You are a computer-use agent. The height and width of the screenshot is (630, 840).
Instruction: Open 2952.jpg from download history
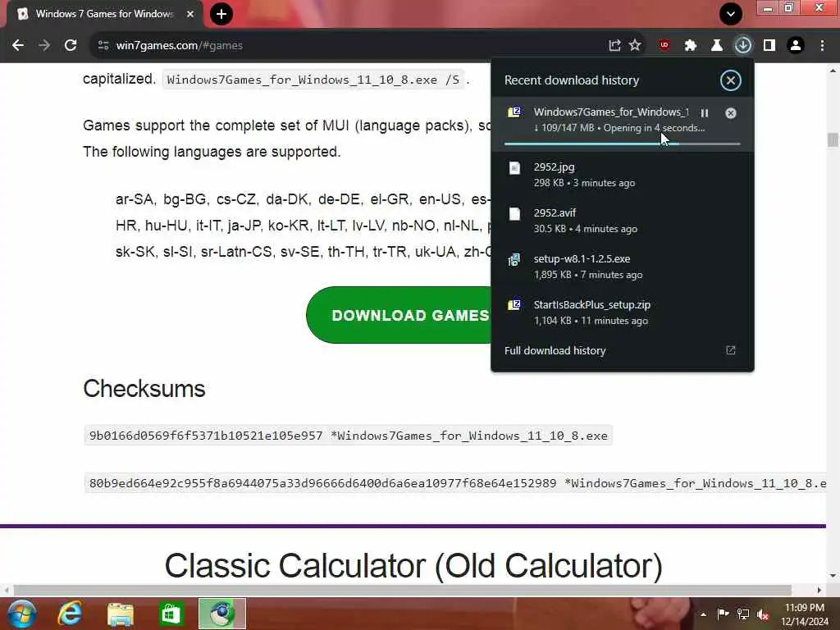click(622, 175)
